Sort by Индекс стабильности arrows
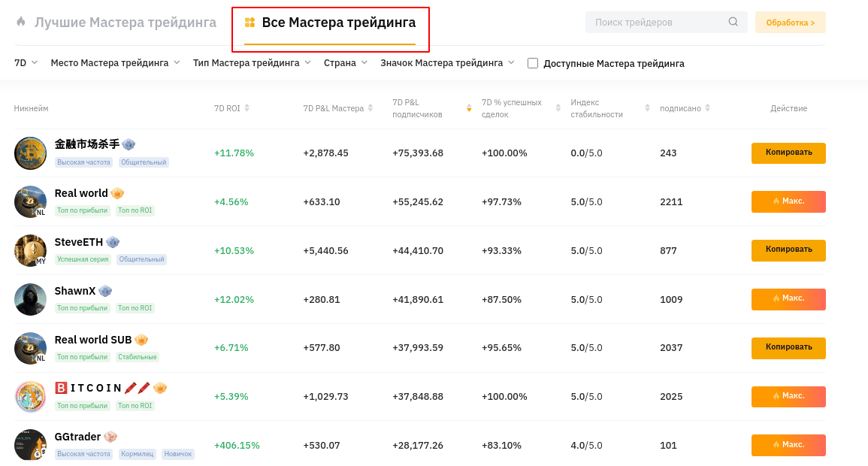This screenshot has height=466, width=868. coord(647,108)
